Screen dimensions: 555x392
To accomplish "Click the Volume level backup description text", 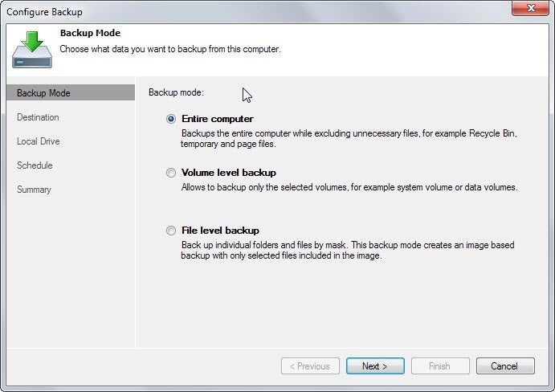I will 349,187.
